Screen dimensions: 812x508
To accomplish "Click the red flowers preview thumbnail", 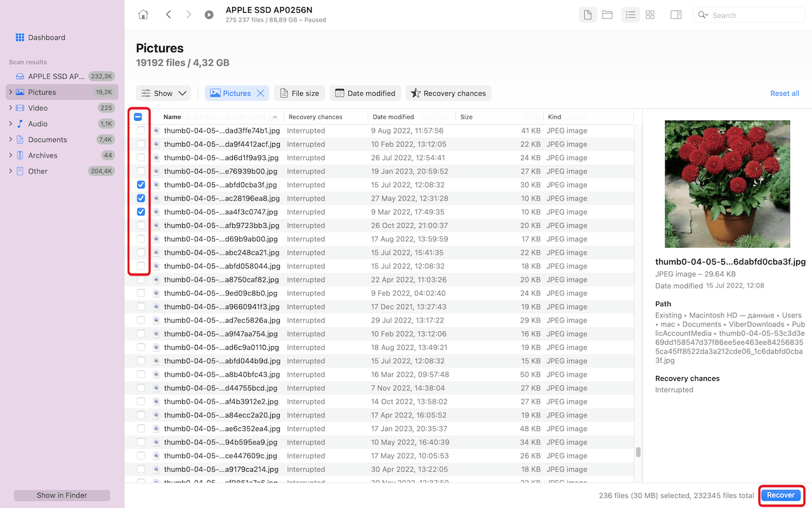I will 727,184.
